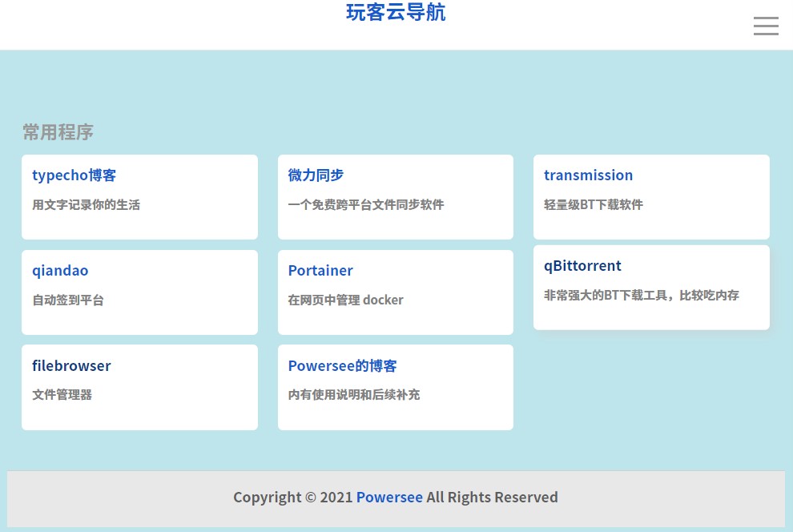Click the description 内有使用说明和后续补充

coord(354,395)
